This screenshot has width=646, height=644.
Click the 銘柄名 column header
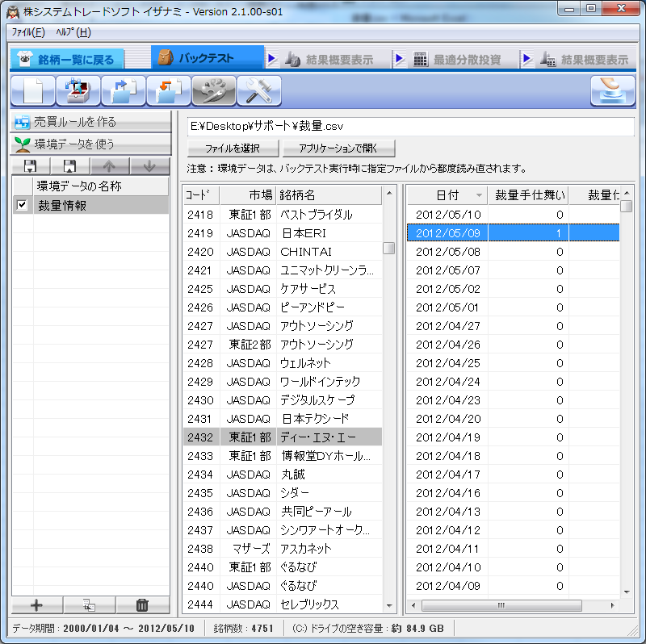point(329,194)
